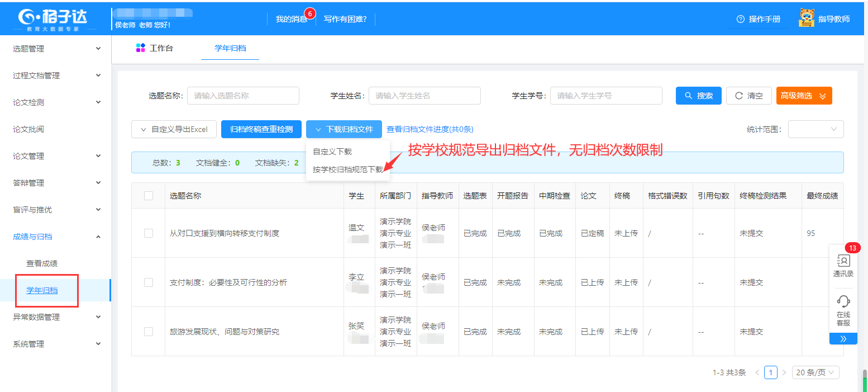Open 我的消息 with notification badge
868x392 pixels.
292,19
